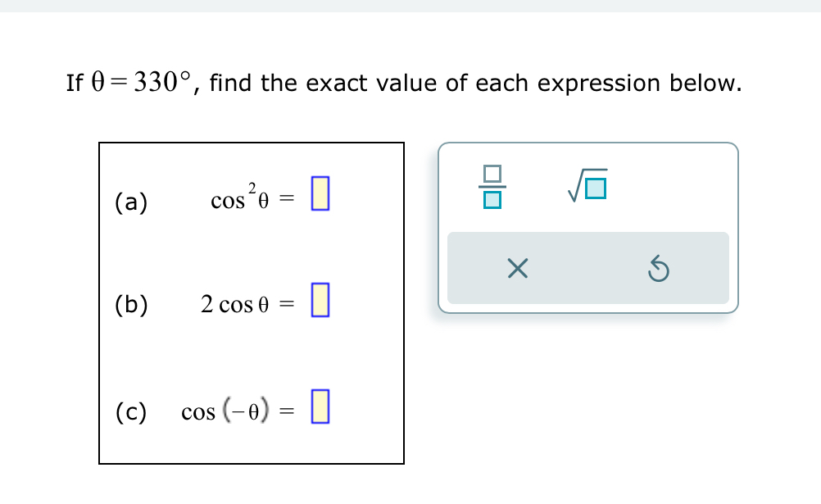Use the delete entry icon
Screen dimensions: 821x504
[x=516, y=269]
